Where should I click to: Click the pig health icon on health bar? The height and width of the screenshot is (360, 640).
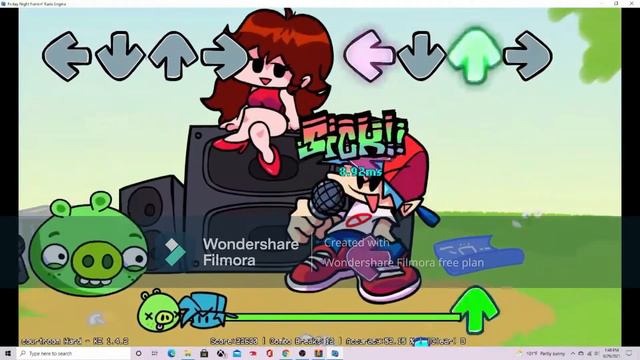[x=159, y=312]
